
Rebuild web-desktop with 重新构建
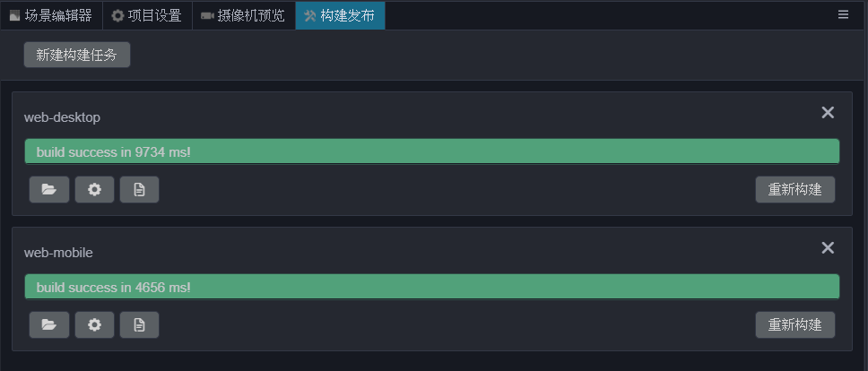tap(794, 190)
